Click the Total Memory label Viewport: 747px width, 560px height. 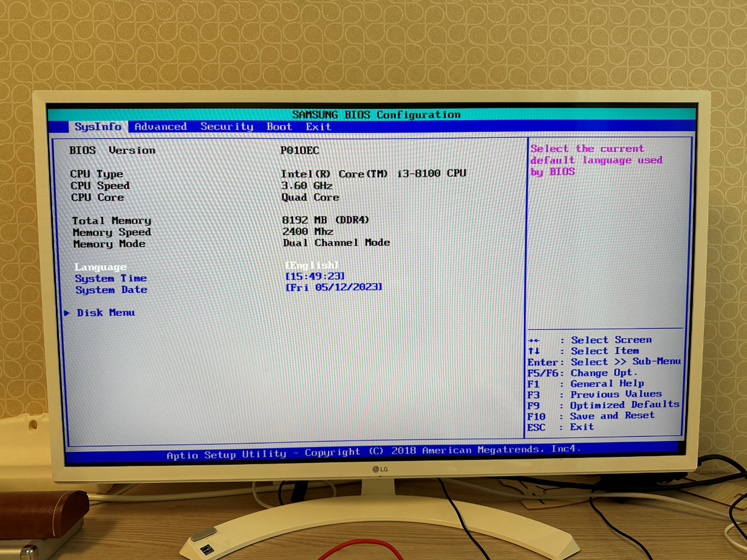pyautogui.click(x=112, y=220)
